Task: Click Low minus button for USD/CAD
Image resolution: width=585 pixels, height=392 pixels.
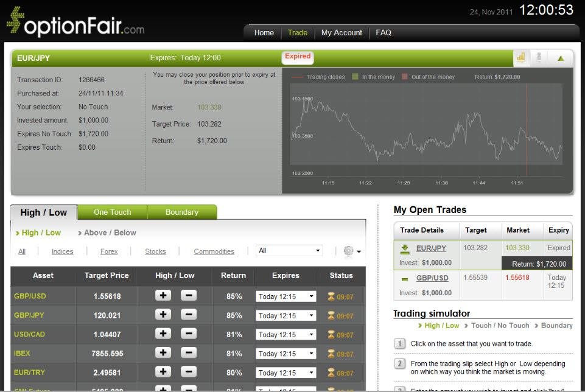Action: pos(189,334)
